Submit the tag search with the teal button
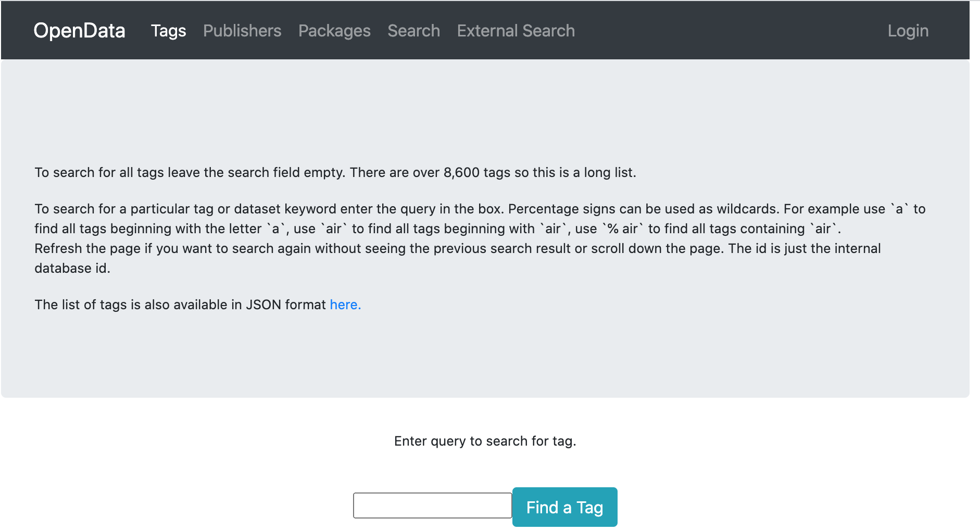The image size is (980, 531). coord(564,507)
